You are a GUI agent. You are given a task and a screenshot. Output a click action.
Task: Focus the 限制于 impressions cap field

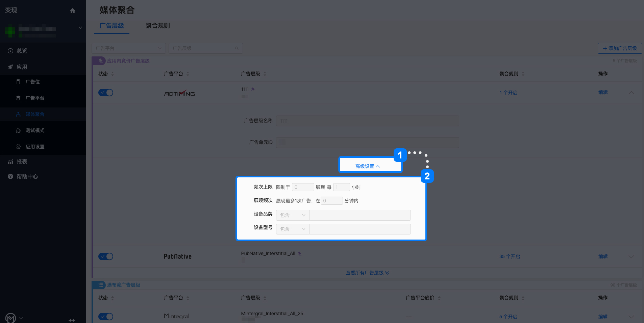coord(303,187)
